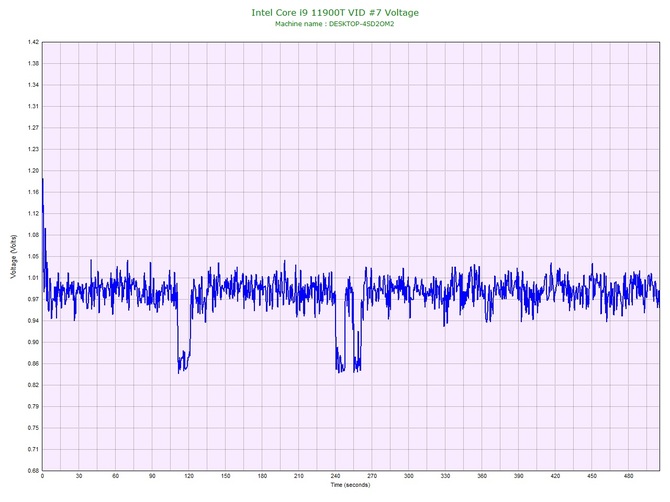The width and height of the screenshot is (670, 502).
Task: Click the initial voltage spike peak near 1.19 volts
Action: (43, 180)
